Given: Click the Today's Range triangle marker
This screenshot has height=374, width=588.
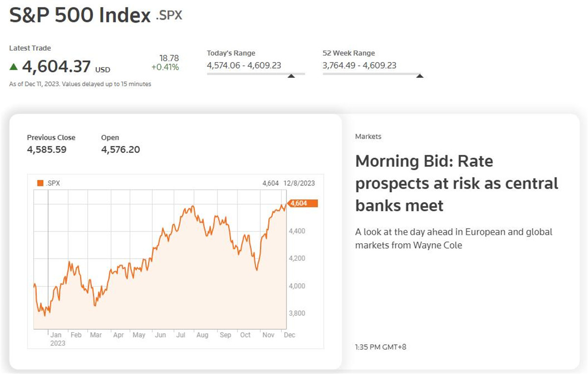Looking at the screenshot, I should [x=291, y=76].
